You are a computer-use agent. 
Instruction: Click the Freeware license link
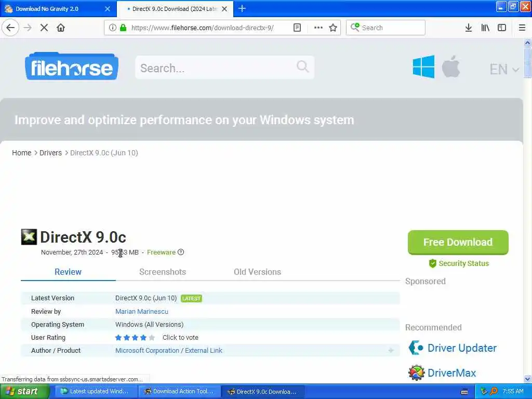coord(161,252)
